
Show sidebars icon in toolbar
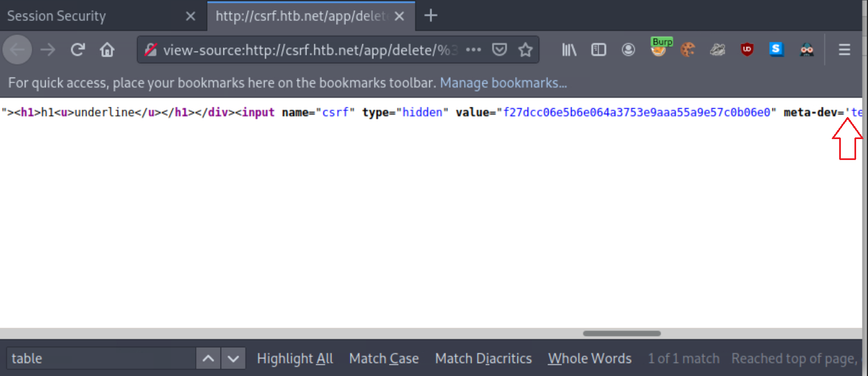598,50
